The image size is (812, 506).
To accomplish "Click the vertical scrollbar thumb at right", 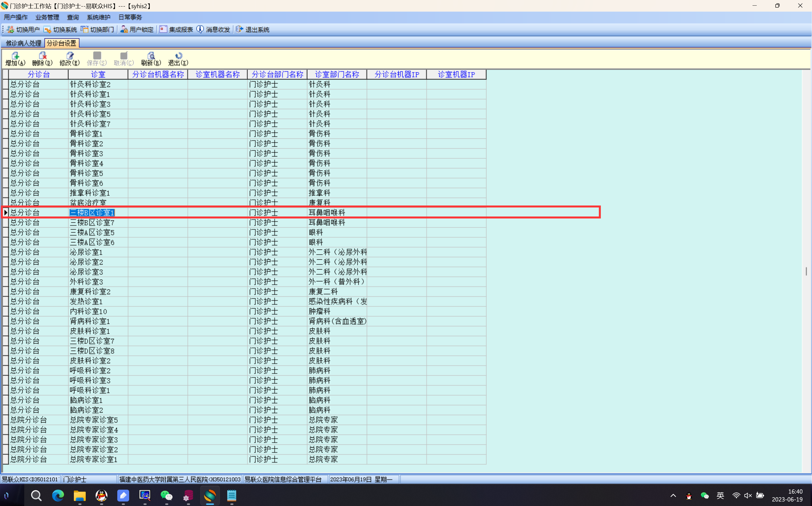I will click(x=806, y=271).
